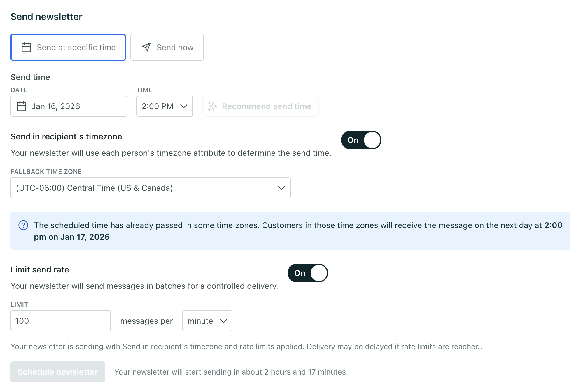
Task: Open the fallback time zone dropdown
Action: [150, 188]
